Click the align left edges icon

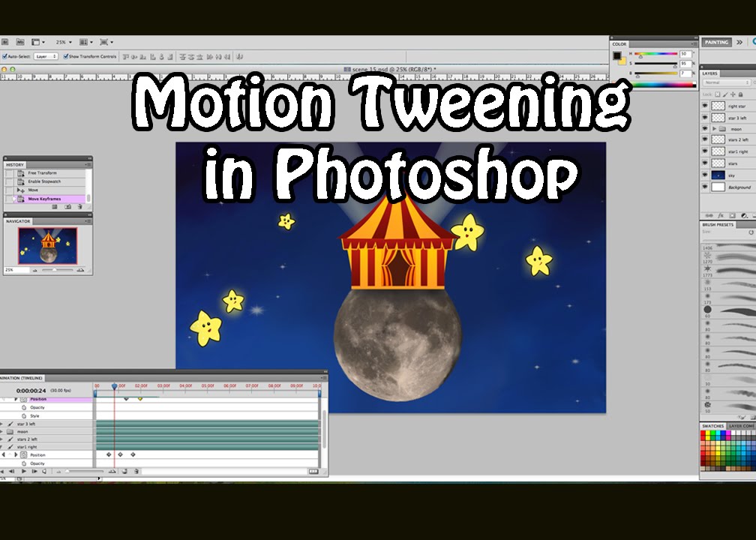(153, 57)
